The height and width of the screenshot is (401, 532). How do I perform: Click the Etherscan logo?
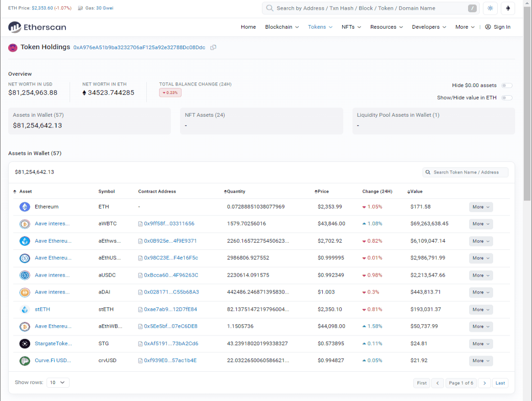tap(37, 27)
